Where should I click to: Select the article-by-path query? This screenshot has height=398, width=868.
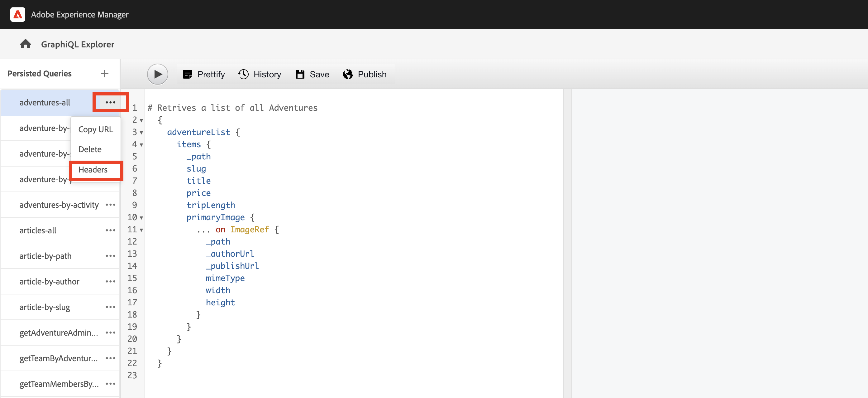tap(45, 256)
